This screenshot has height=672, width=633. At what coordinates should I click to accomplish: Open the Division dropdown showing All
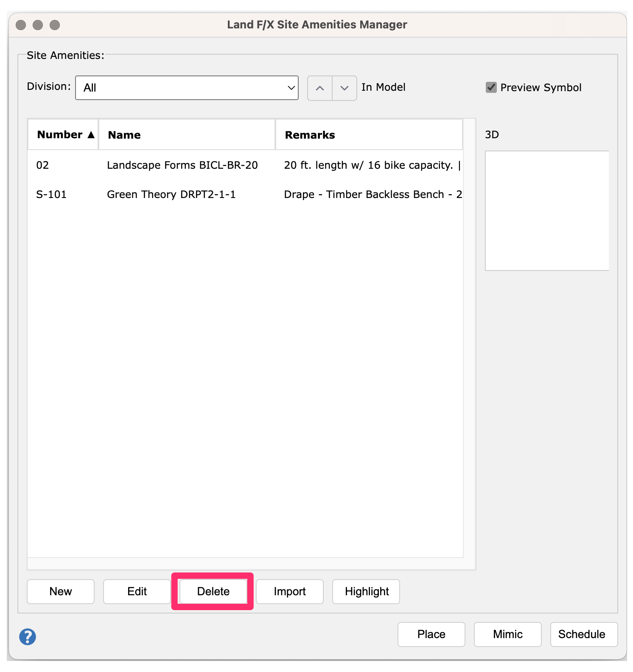click(187, 88)
